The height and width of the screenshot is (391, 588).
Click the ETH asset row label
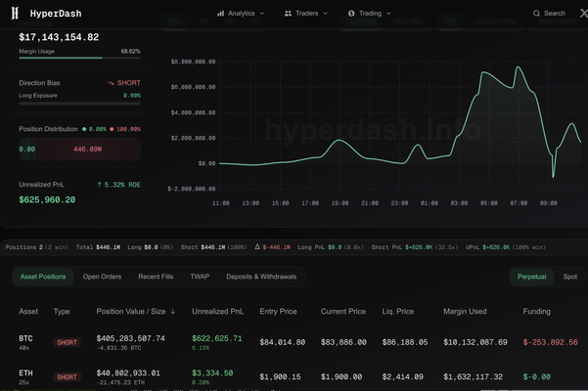[x=25, y=373]
